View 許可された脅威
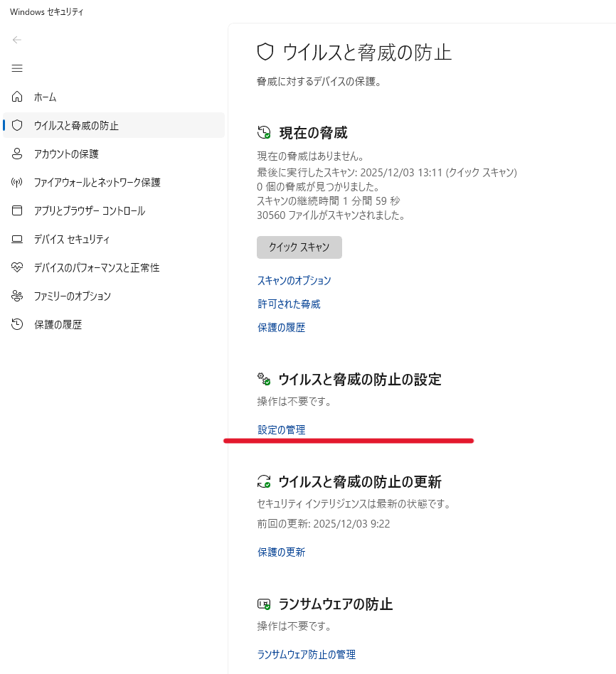Image resolution: width=616 pixels, height=674 pixels. (288, 304)
